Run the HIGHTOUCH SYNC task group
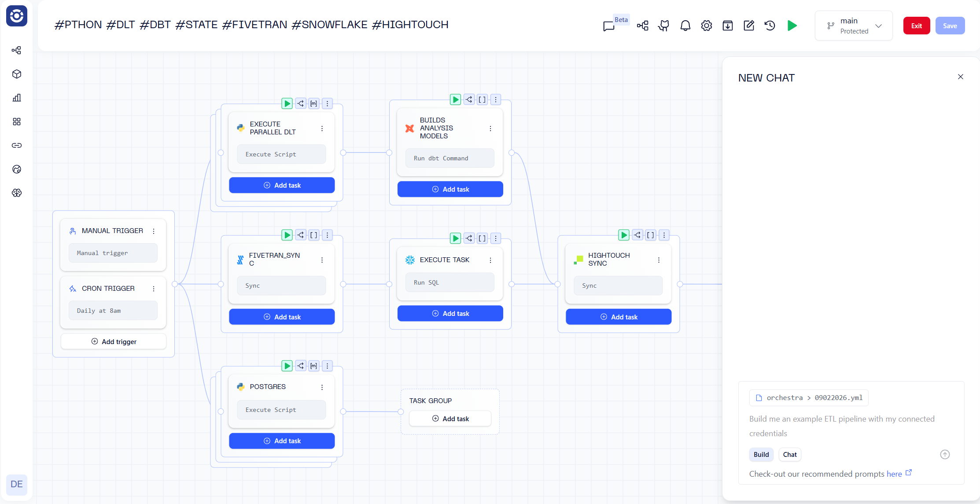This screenshot has height=504, width=980. point(624,235)
